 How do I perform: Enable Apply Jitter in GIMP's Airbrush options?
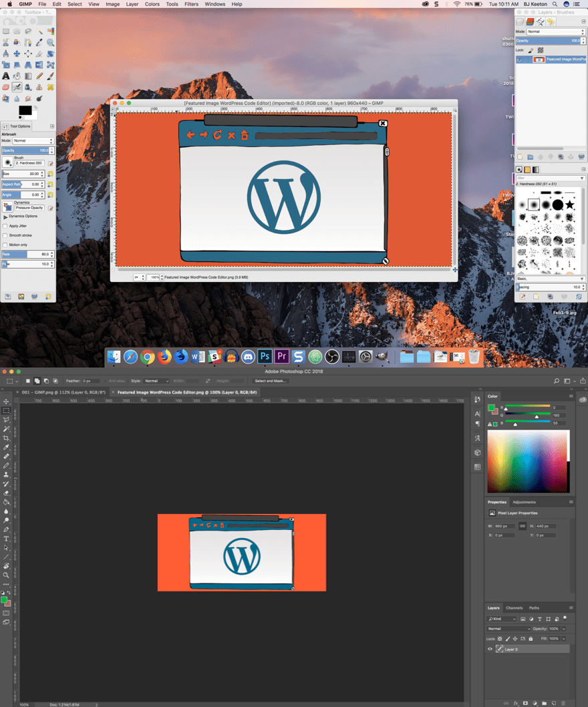[5, 226]
